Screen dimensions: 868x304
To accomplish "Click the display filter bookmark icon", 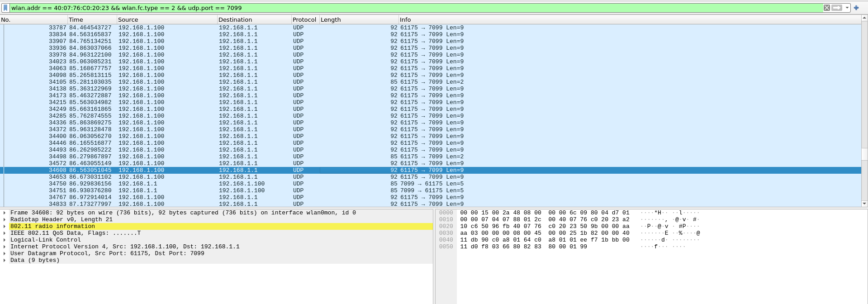I will click(x=5, y=8).
